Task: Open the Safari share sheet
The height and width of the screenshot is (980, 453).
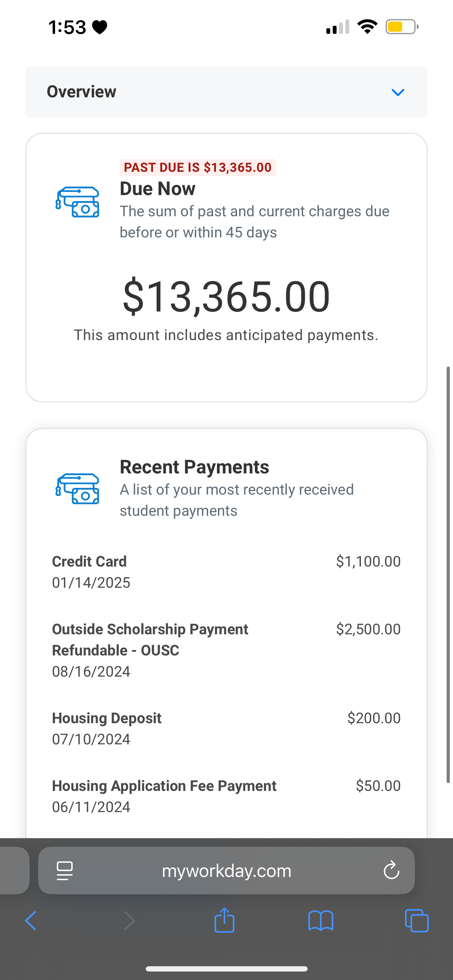Action: pyautogui.click(x=224, y=920)
